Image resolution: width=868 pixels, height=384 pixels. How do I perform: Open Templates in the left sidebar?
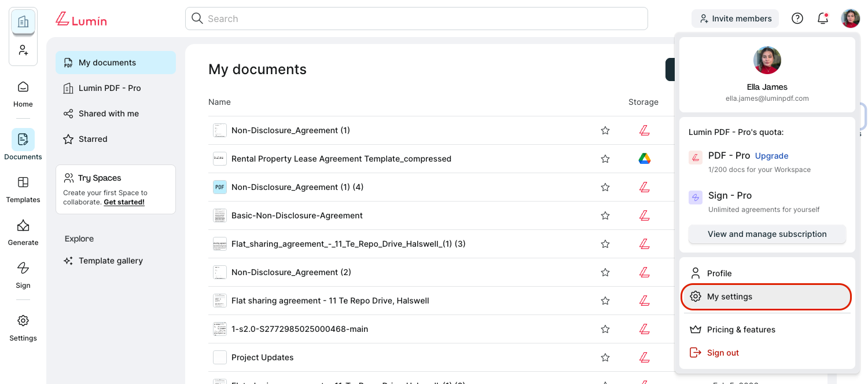point(23,189)
